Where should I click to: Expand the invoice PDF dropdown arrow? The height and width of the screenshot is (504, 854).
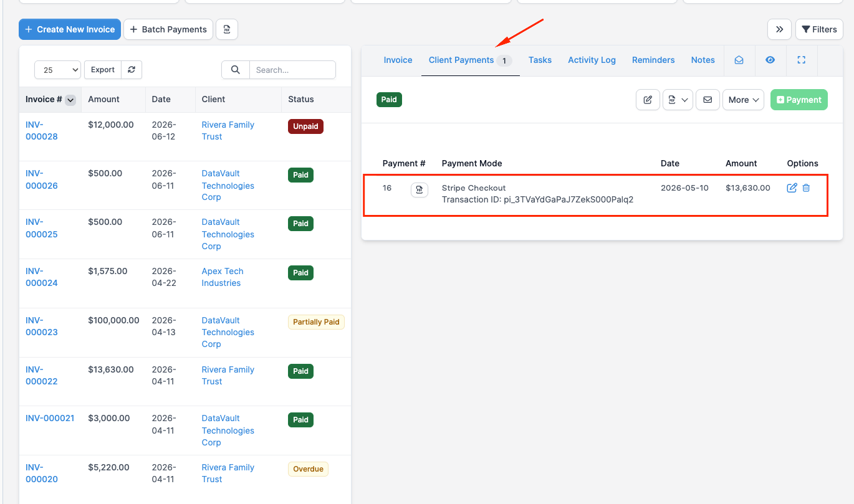684,100
